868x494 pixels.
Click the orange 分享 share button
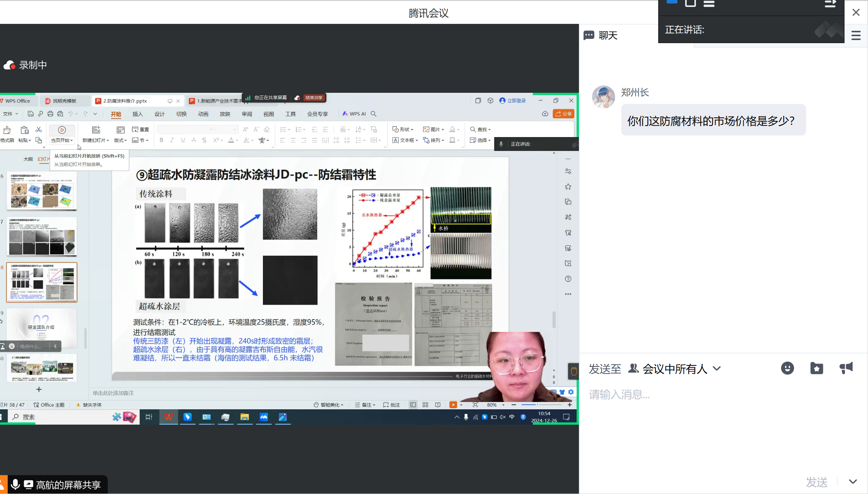[564, 114]
